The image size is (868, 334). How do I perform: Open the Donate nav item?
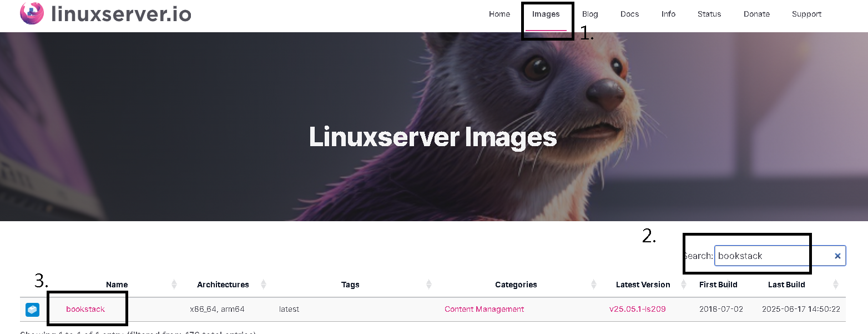pyautogui.click(x=757, y=14)
